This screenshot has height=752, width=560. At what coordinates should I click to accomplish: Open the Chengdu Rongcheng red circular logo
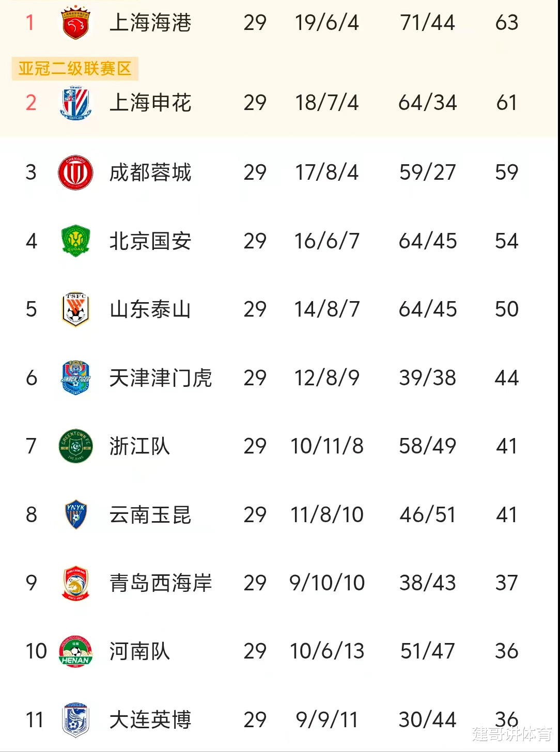(75, 173)
